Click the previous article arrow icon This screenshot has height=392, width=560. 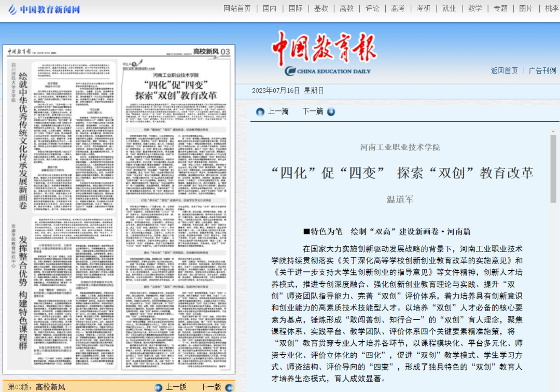[260, 112]
